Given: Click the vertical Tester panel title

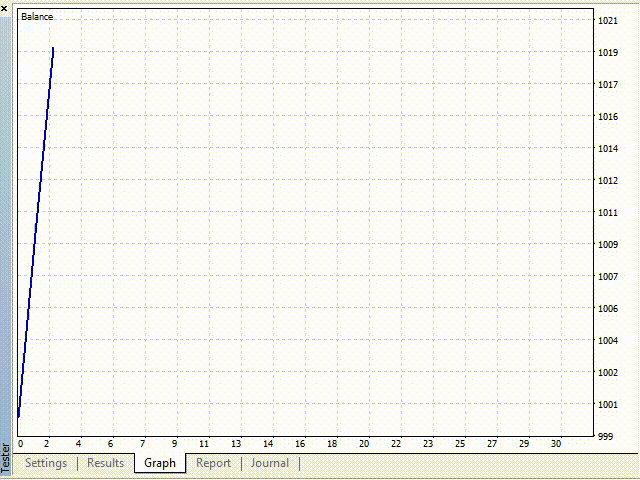Looking at the screenshot, I should [x=5, y=462].
